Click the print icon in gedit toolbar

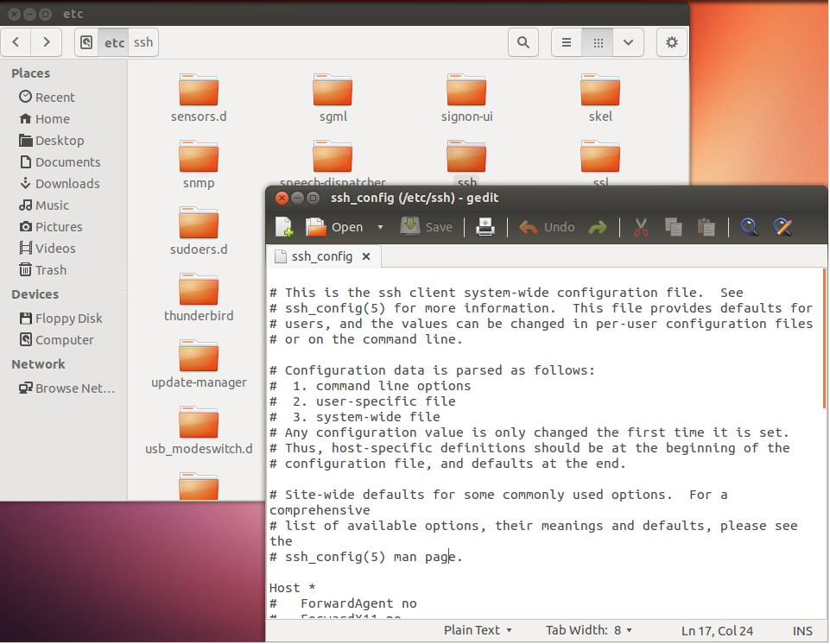485,227
